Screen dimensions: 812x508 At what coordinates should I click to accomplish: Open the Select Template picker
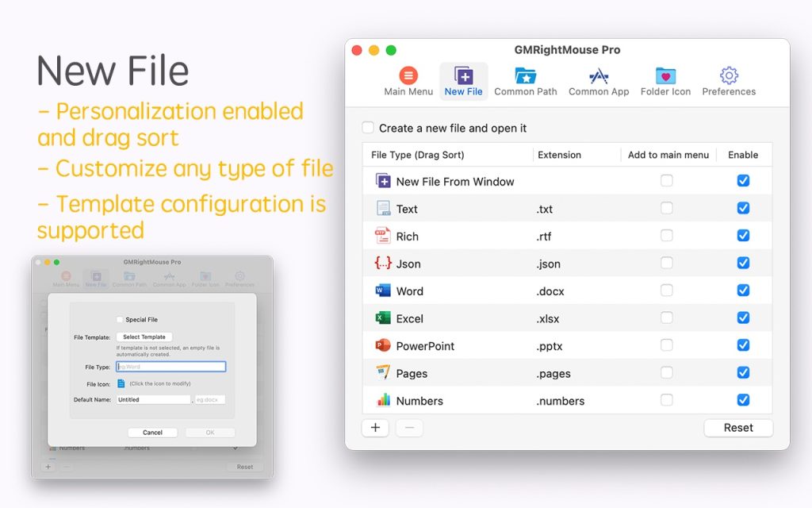pos(144,337)
